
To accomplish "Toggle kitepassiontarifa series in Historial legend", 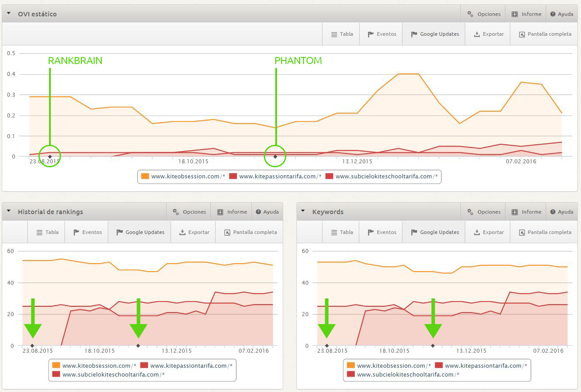I will 191,366.
